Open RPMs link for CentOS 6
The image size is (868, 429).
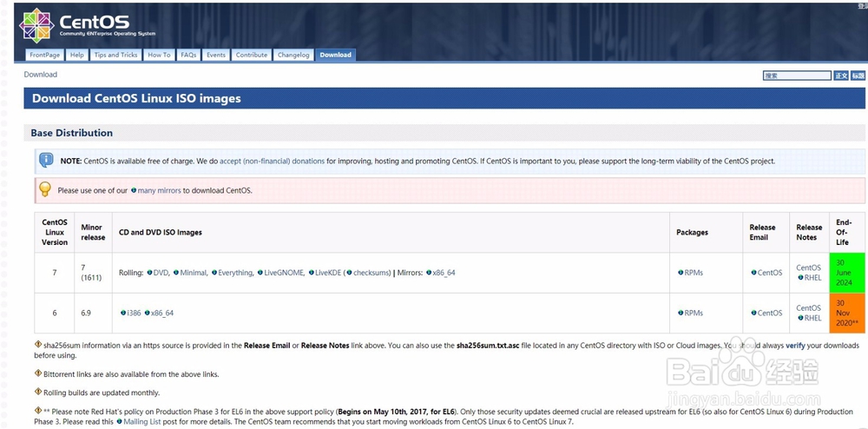pyautogui.click(x=694, y=313)
